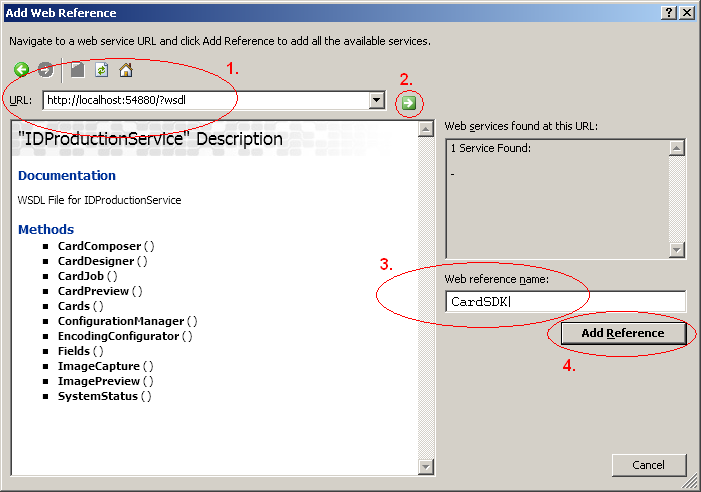This screenshot has width=701, height=492.
Task: Click the Home icon in toolbar
Action: click(x=126, y=70)
